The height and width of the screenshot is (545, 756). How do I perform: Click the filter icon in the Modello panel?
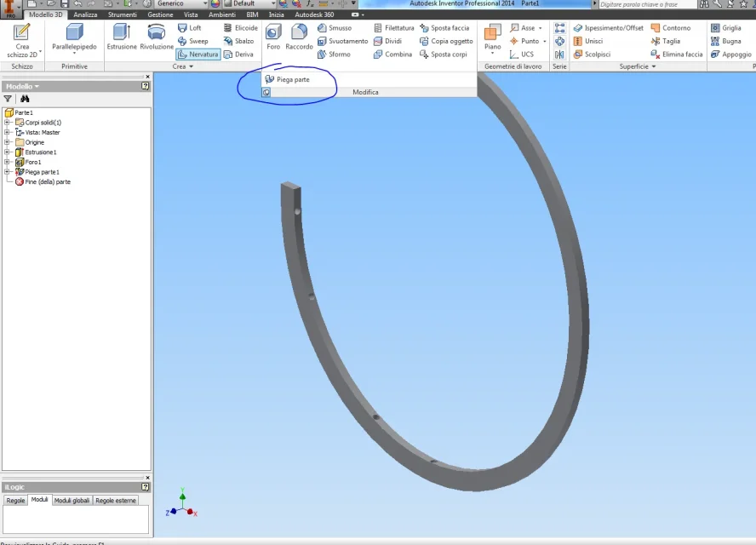pyautogui.click(x=8, y=99)
